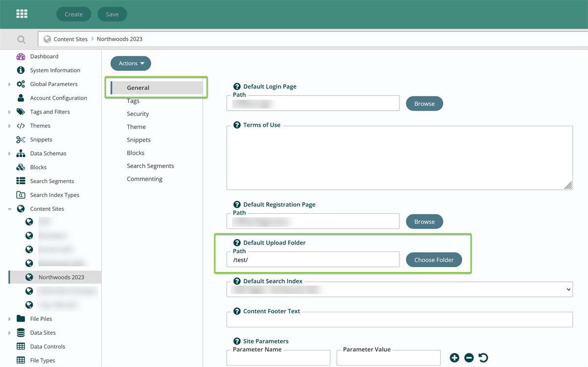588x367 pixels.
Task: Click the Account Configuration user icon
Action: pyautogui.click(x=21, y=98)
